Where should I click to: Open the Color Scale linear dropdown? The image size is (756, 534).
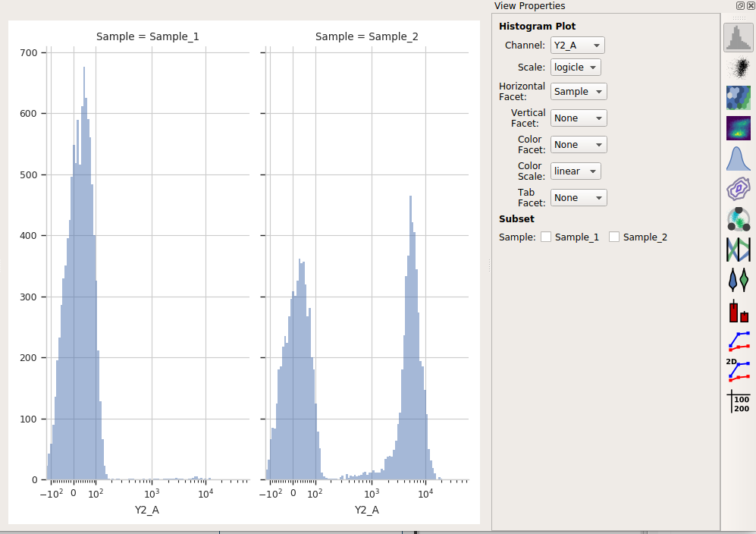(x=576, y=171)
